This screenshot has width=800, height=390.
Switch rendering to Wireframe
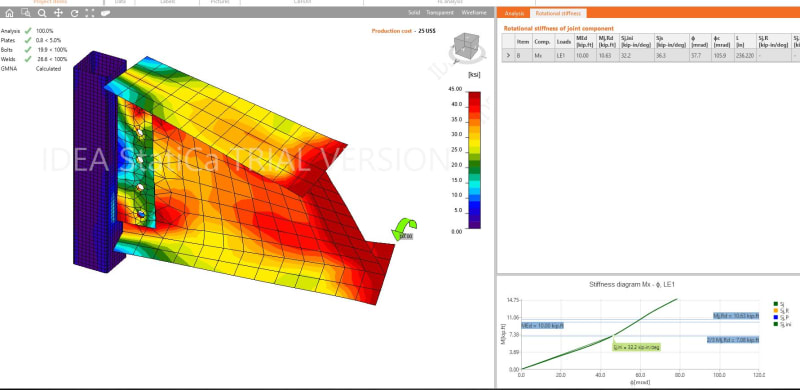coord(474,13)
